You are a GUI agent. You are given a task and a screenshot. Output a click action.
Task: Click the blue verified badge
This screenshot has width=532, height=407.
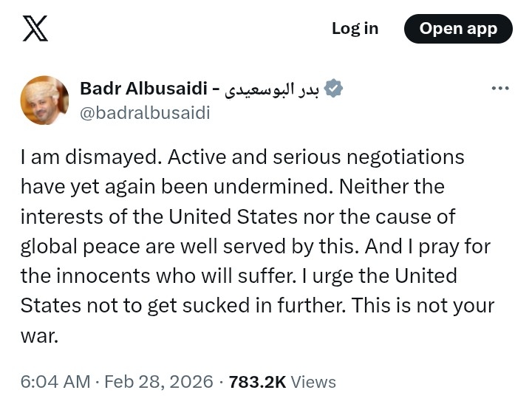pyautogui.click(x=334, y=89)
